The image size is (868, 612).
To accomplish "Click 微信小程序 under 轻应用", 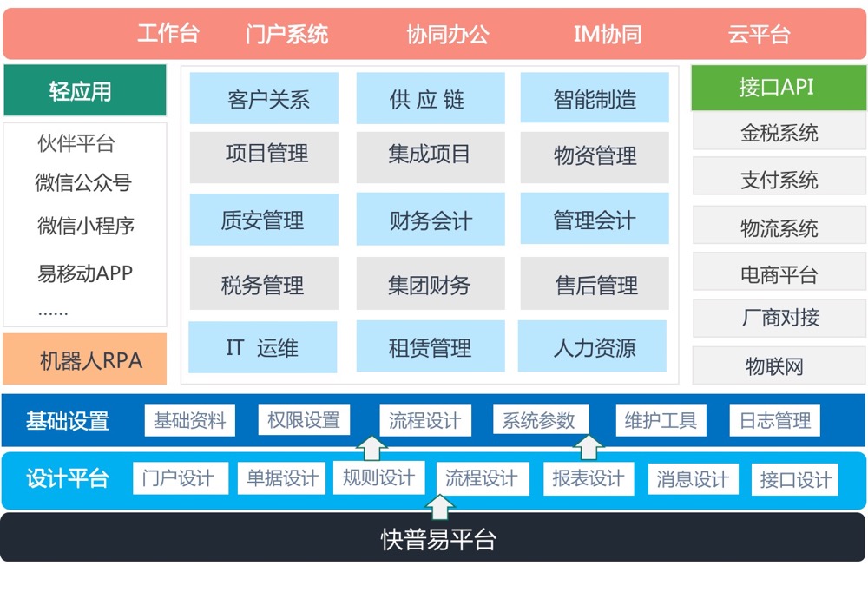I will tap(85, 227).
